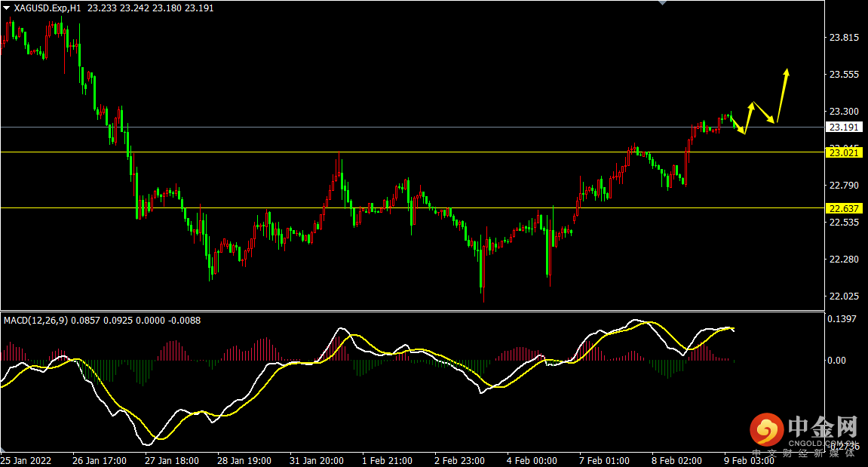Click the XAGUSD.Exp,H1 chart title text

(x=48, y=8)
